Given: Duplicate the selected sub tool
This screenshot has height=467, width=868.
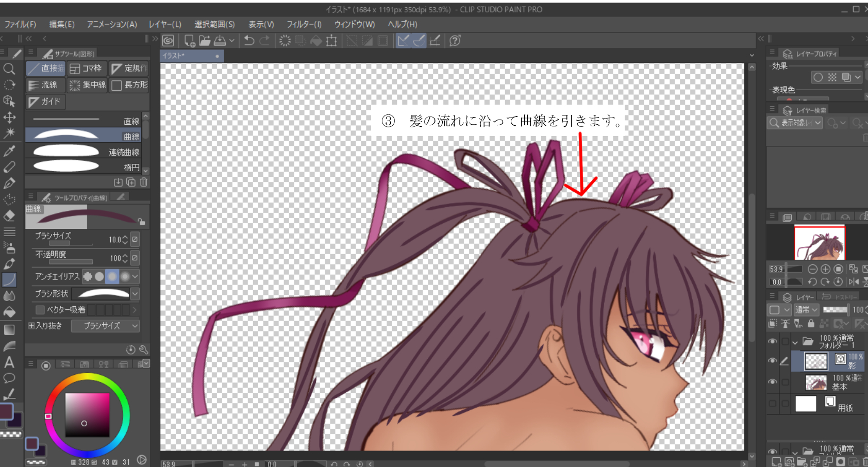Looking at the screenshot, I should coord(131,182).
